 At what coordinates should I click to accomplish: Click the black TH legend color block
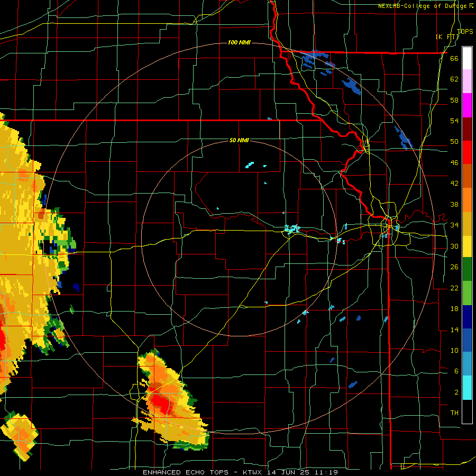point(467,411)
